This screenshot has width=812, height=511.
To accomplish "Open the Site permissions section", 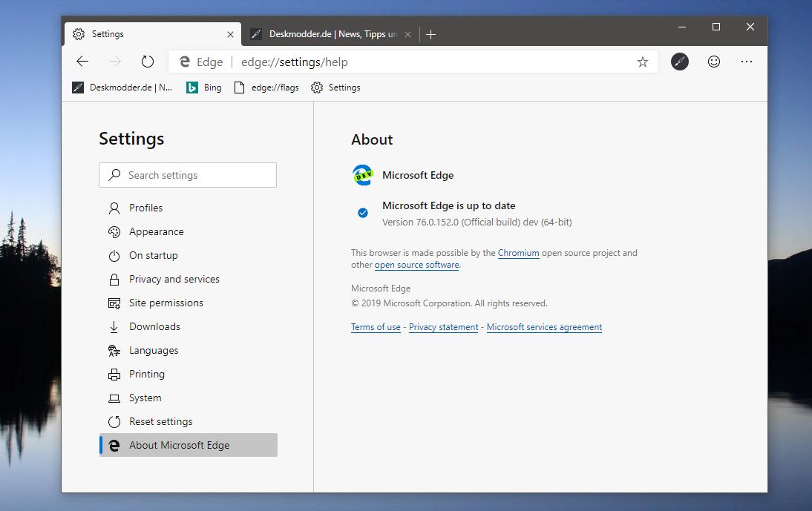I will coord(188,303).
